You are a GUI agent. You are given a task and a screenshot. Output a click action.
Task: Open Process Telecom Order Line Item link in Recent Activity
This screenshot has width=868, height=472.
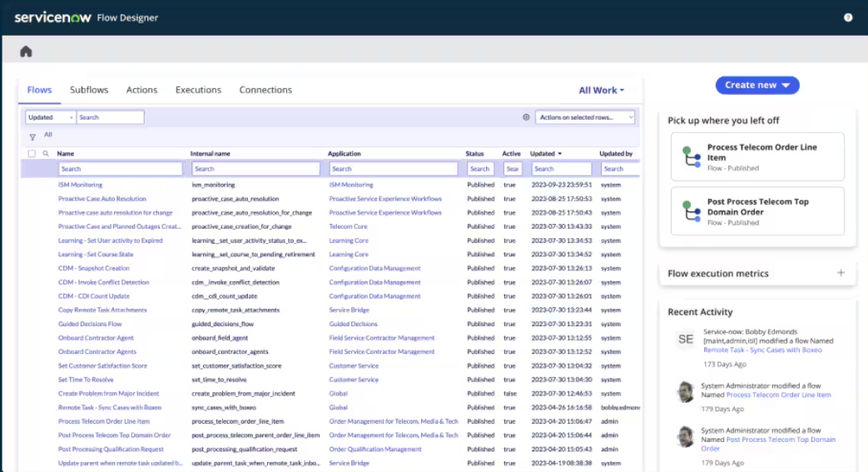(x=778, y=395)
